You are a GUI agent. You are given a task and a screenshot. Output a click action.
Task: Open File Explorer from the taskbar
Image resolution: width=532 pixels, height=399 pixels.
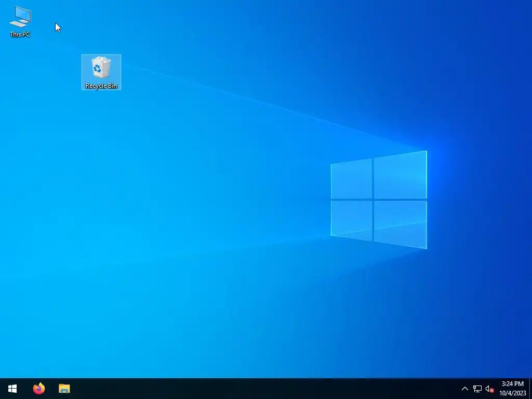coord(64,389)
